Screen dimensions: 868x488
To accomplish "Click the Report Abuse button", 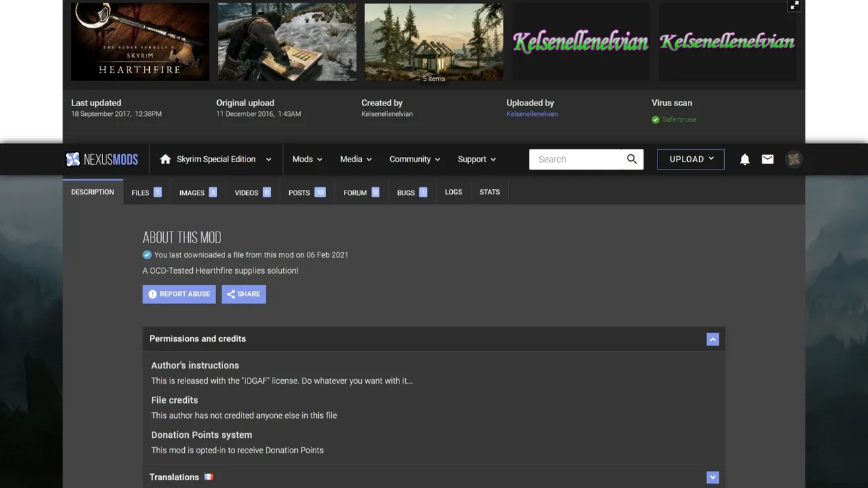I will [x=179, y=294].
